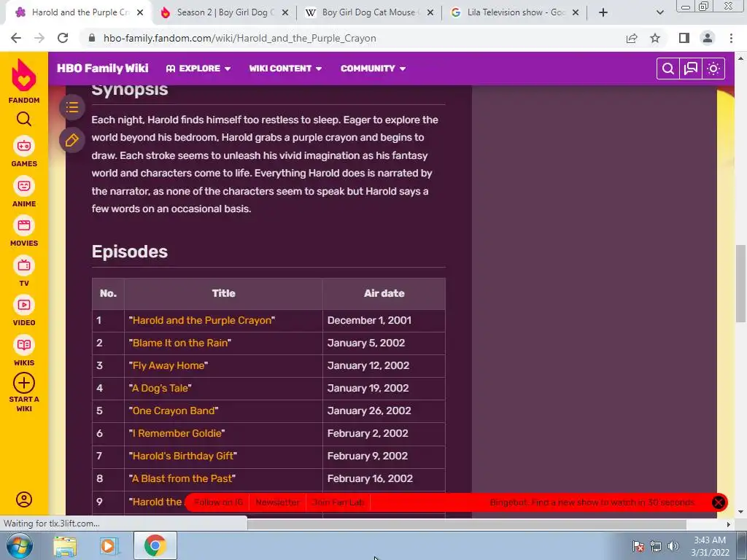Click the horizontal scrollbar at page bottom
The image size is (747, 560).
click(x=467, y=524)
